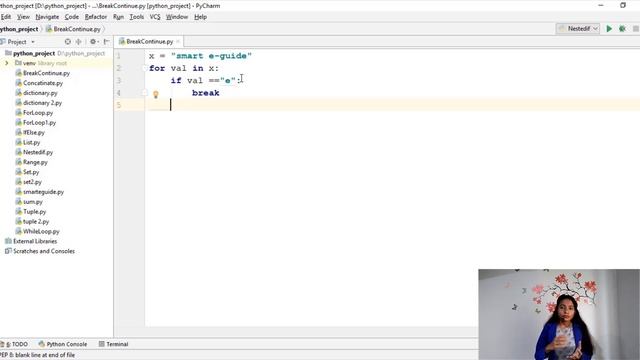
Task: Click the intention lightbulb on line 4
Action: pos(156,94)
